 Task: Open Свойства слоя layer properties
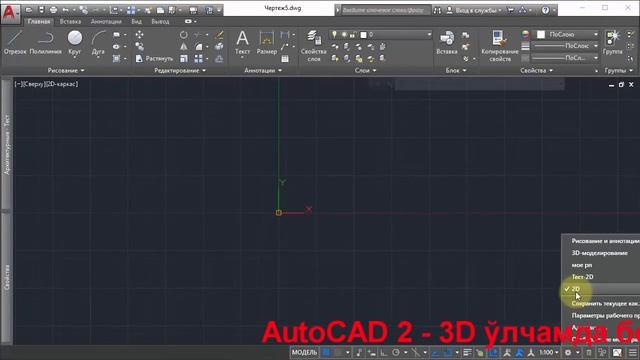point(313,46)
